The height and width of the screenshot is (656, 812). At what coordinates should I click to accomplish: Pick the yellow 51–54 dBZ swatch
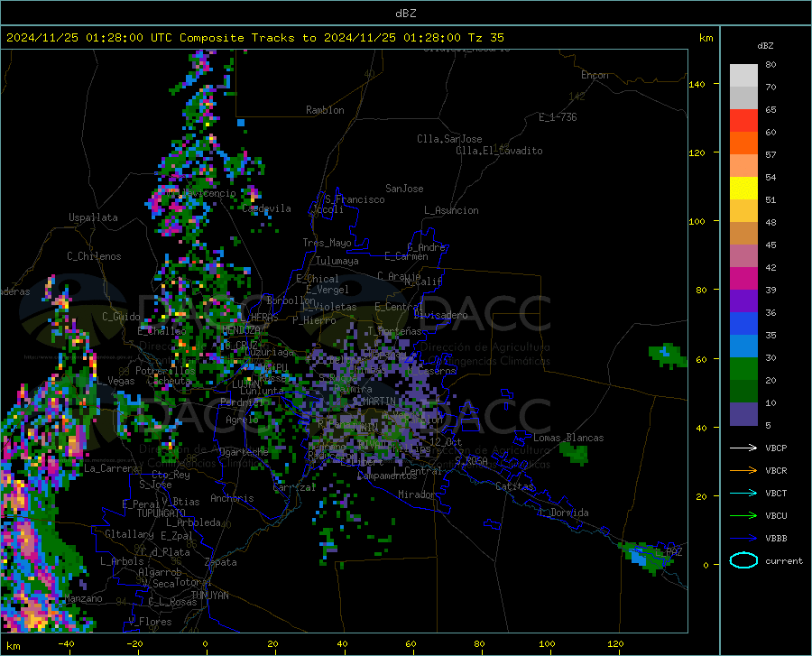(x=743, y=189)
